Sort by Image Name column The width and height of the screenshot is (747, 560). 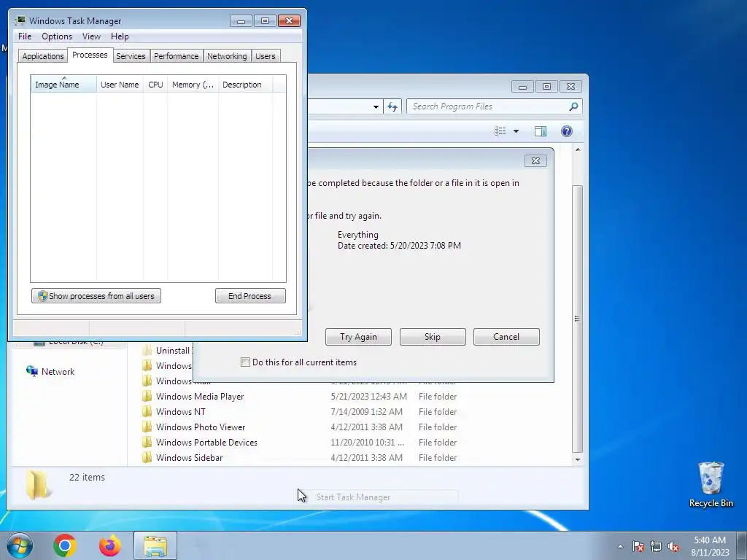[x=63, y=85]
